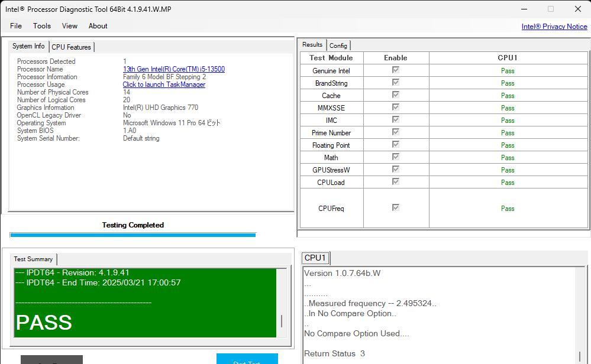Click the Pass result for Cache
This screenshot has width=591, height=364.
(x=508, y=96)
